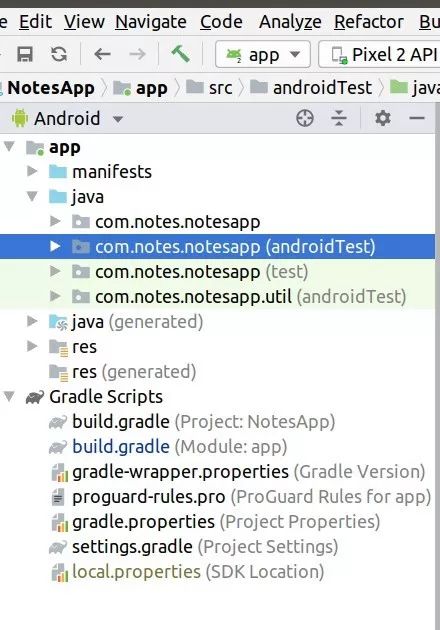Select the manifests folder

tap(217, 172)
